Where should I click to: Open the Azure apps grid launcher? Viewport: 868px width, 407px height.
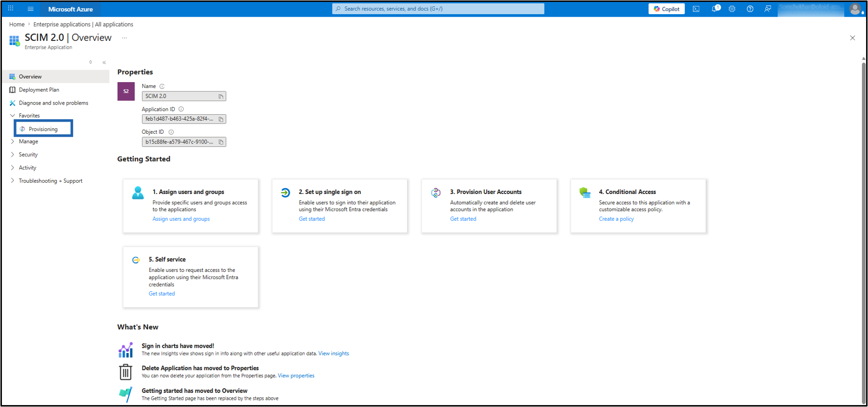(11, 9)
